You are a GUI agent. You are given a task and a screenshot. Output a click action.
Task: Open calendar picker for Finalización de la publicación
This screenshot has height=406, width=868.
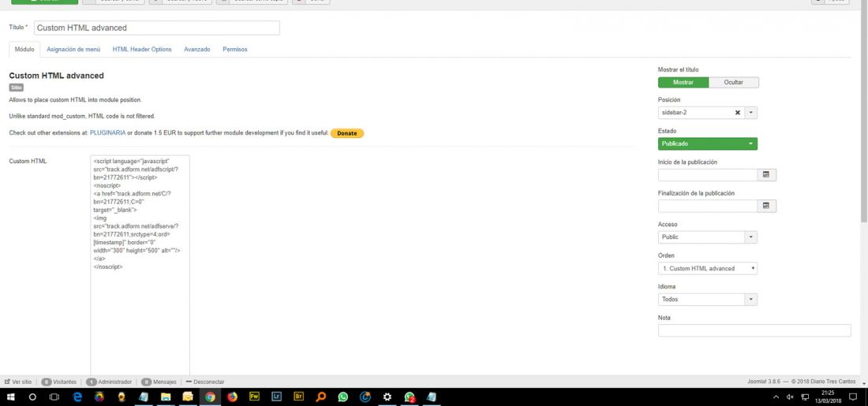pyautogui.click(x=767, y=206)
